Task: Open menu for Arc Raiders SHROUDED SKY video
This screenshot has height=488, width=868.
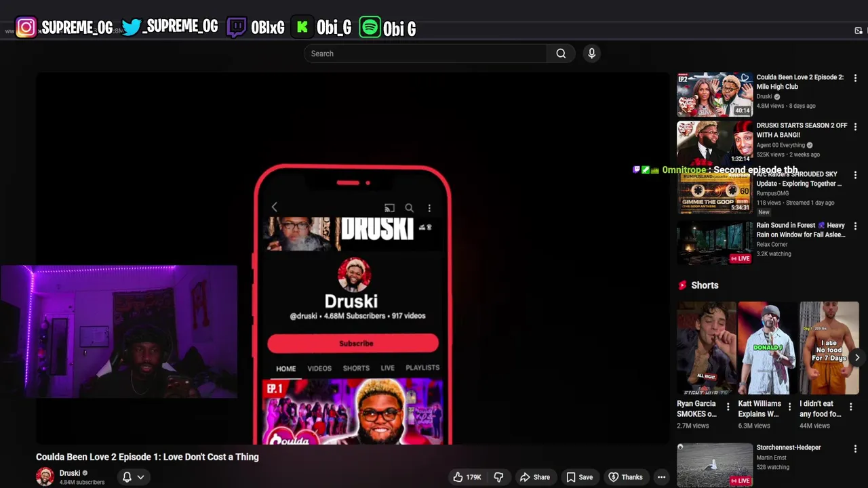Action: tap(855, 176)
